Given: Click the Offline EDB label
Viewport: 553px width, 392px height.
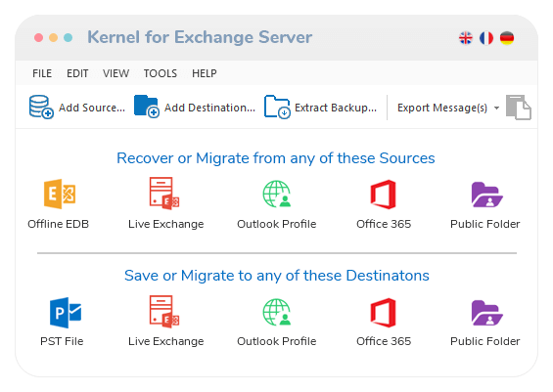Looking at the screenshot, I should pos(58,224).
